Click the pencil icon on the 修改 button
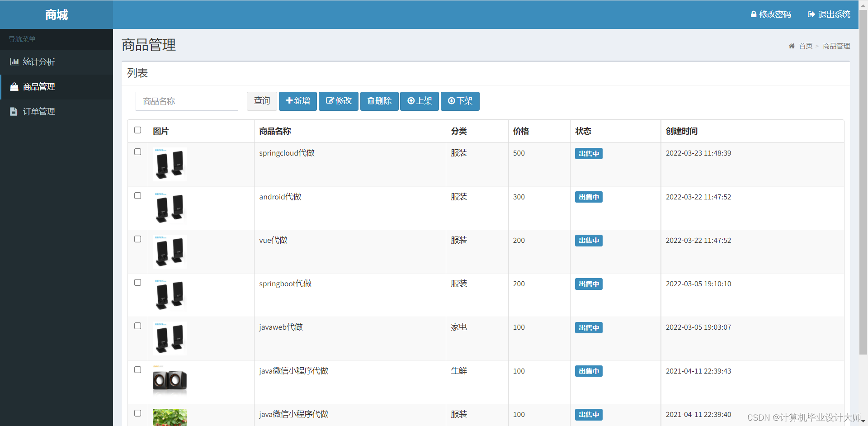The image size is (868, 426). click(330, 101)
